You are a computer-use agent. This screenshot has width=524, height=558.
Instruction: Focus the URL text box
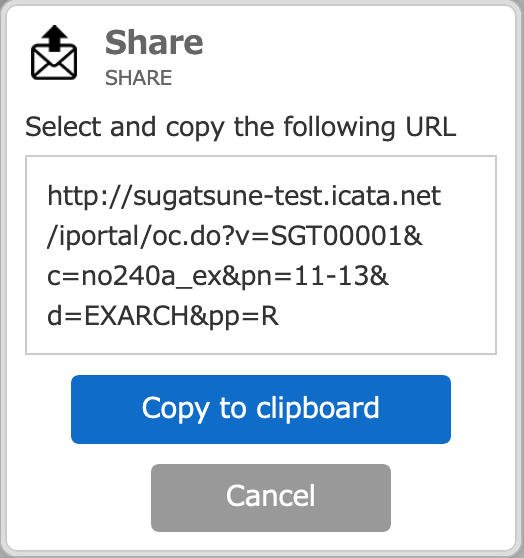(x=261, y=255)
